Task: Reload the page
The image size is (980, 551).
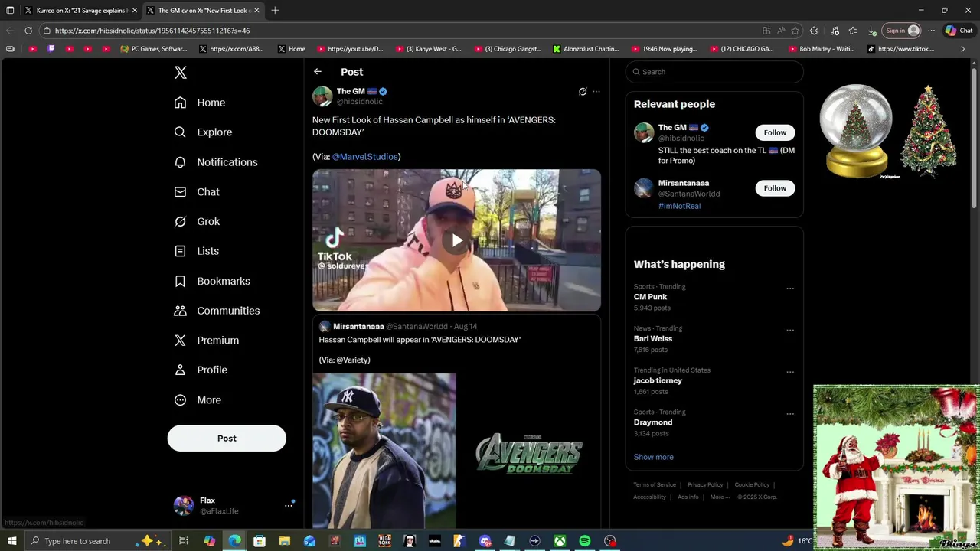Action: (x=28, y=31)
